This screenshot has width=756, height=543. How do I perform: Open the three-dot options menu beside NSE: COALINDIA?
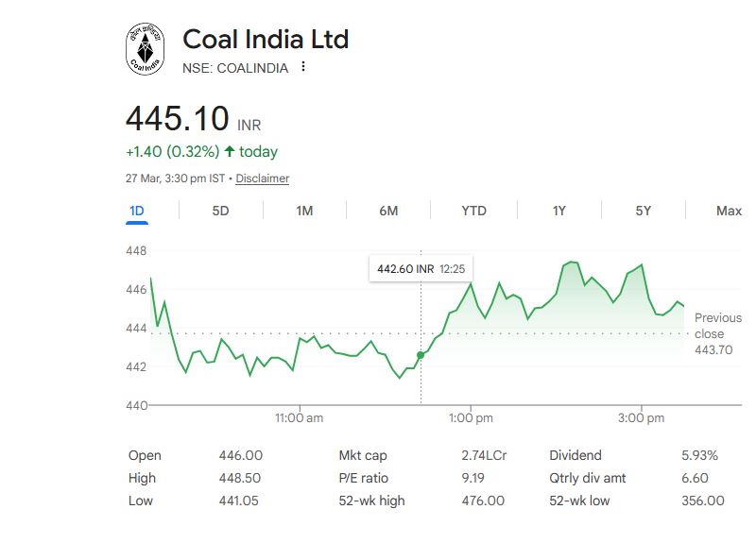click(x=303, y=67)
